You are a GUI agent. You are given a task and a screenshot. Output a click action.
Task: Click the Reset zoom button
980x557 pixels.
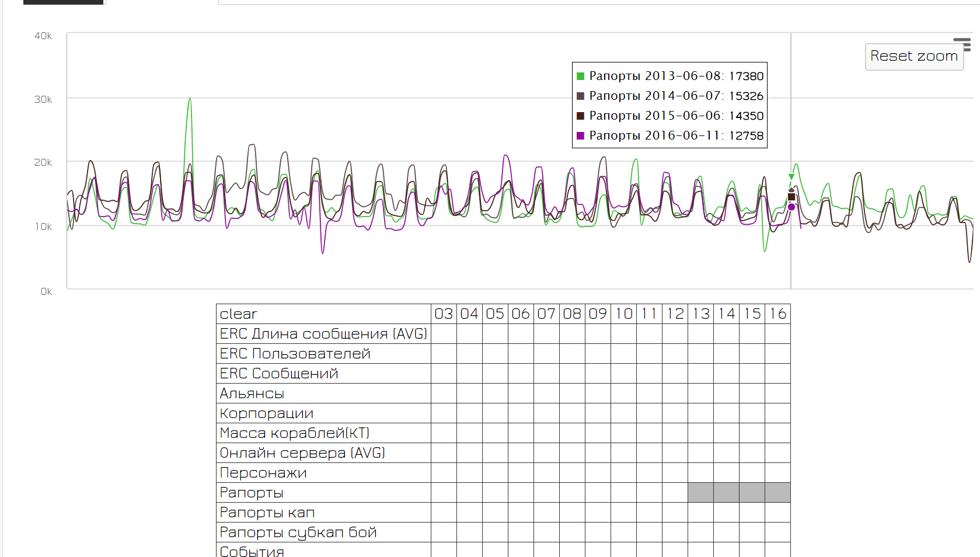(x=914, y=57)
